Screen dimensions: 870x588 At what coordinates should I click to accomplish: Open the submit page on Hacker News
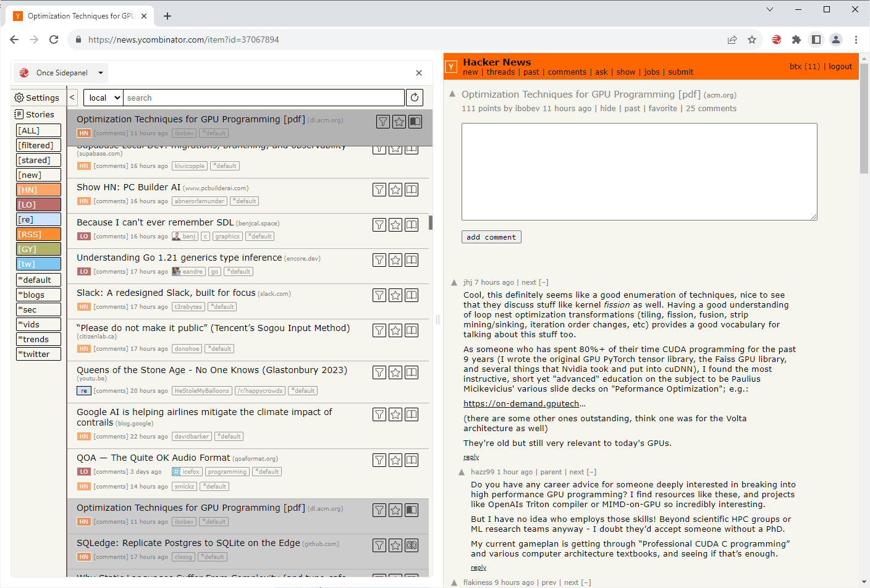(680, 72)
